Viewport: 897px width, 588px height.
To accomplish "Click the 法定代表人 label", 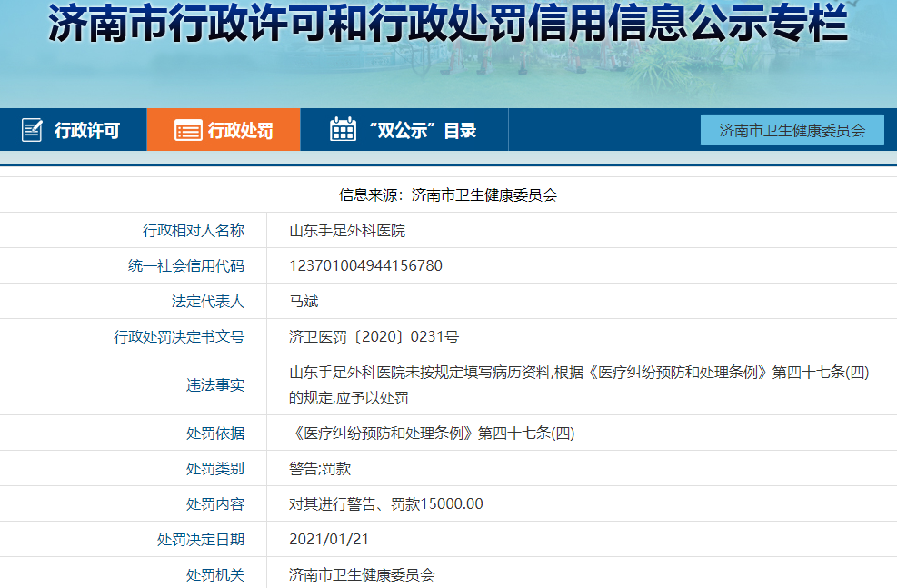I will (207, 302).
